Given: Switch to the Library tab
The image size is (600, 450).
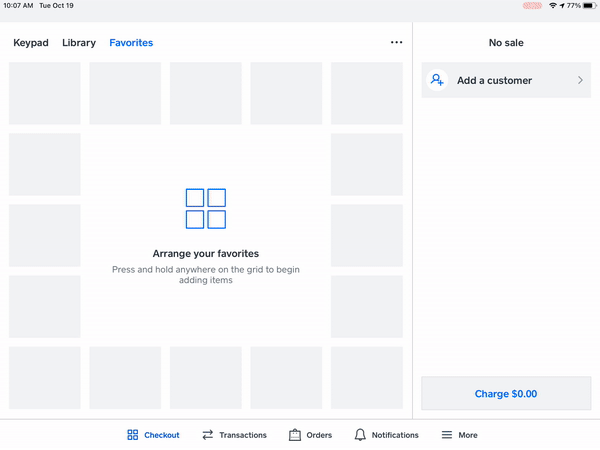Looking at the screenshot, I should click(x=79, y=43).
